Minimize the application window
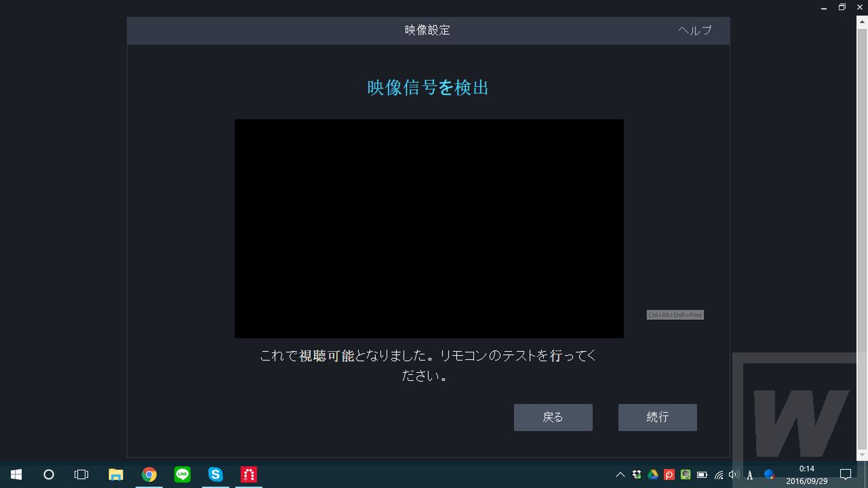The image size is (868, 488). click(x=824, y=7)
